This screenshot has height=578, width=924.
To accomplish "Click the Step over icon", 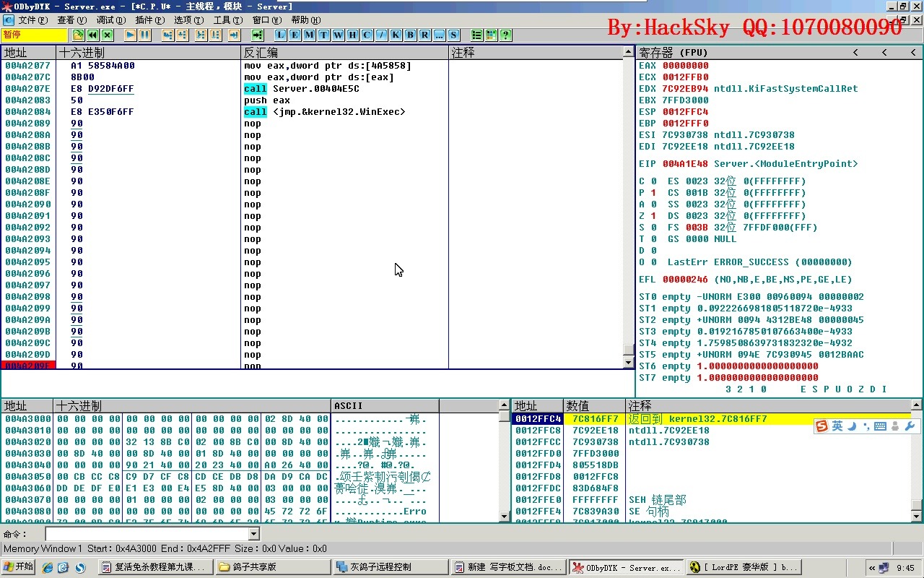I will pyautogui.click(x=182, y=35).
